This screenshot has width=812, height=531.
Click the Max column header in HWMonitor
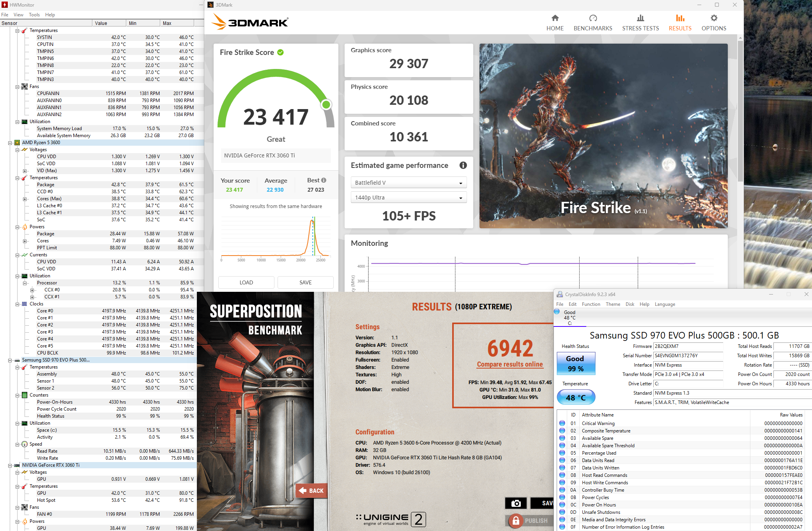[x=177, y=23]
